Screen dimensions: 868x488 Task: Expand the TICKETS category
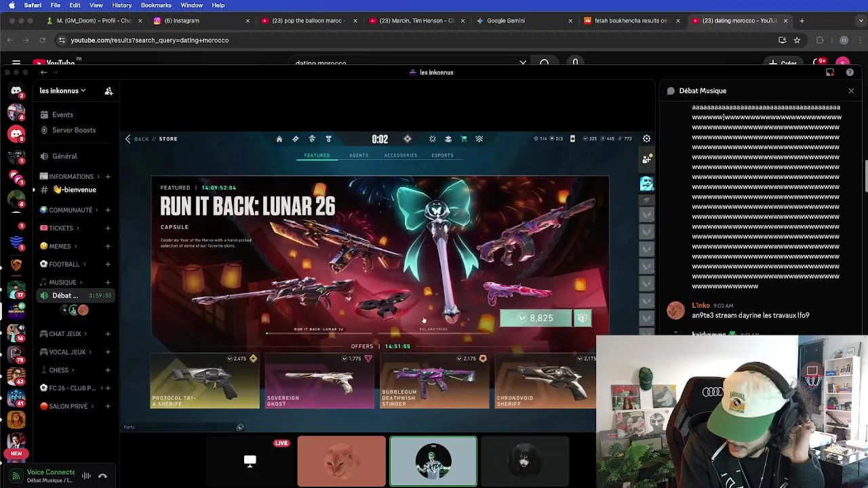(60, 228)
